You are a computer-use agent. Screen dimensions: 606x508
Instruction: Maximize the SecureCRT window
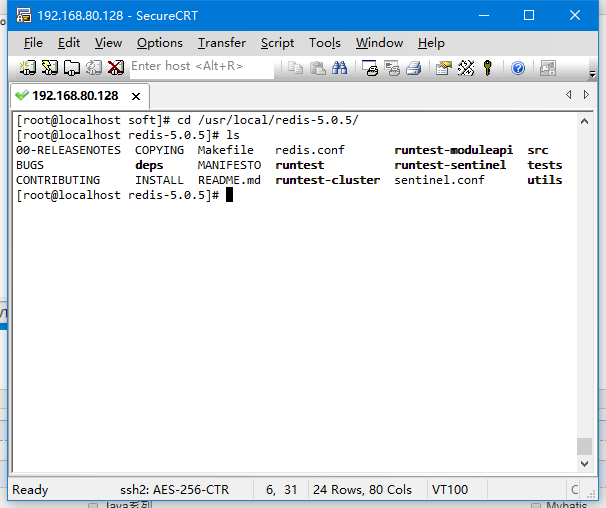529,15
